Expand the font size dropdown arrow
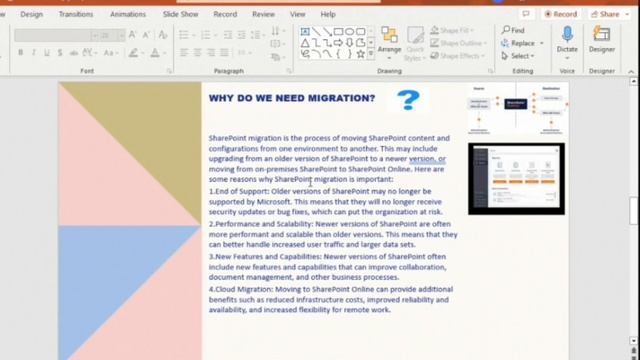Screen dimensions: 640x360 121,36
